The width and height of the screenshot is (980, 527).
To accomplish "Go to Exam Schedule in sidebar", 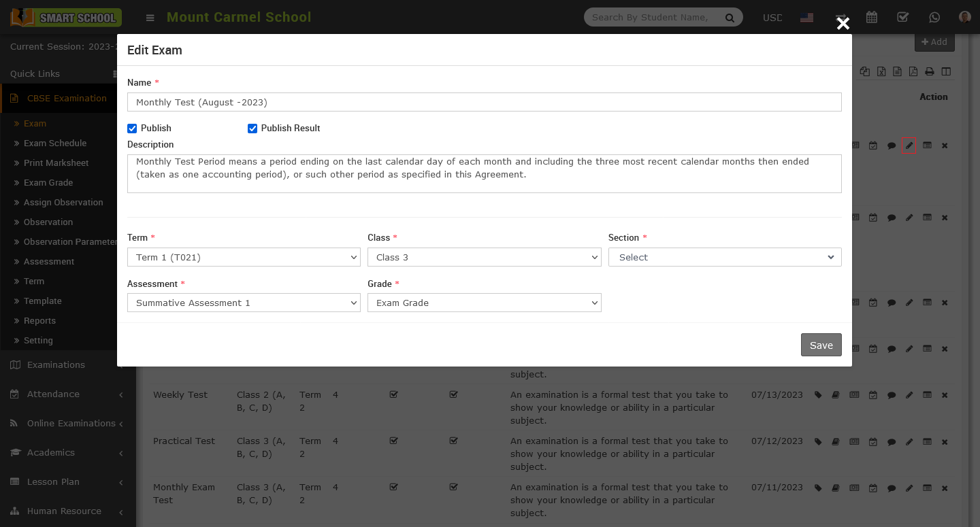I will click(55, 143).
